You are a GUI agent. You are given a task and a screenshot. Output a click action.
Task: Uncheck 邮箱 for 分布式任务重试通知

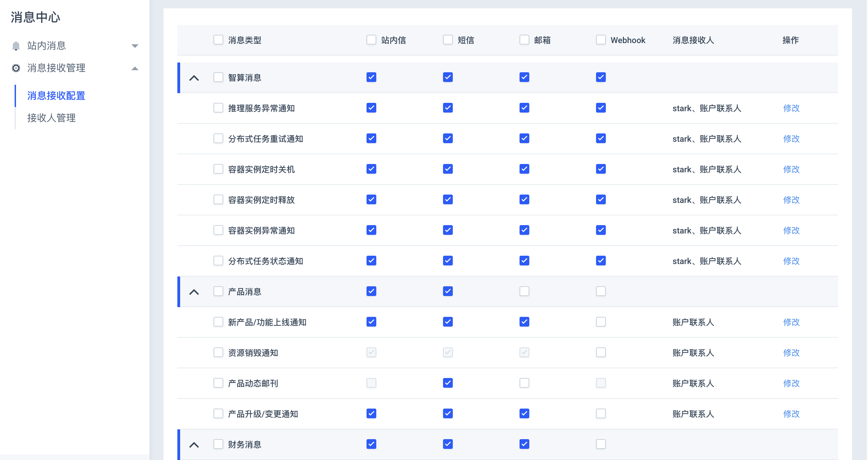click(x=524, y=138)
